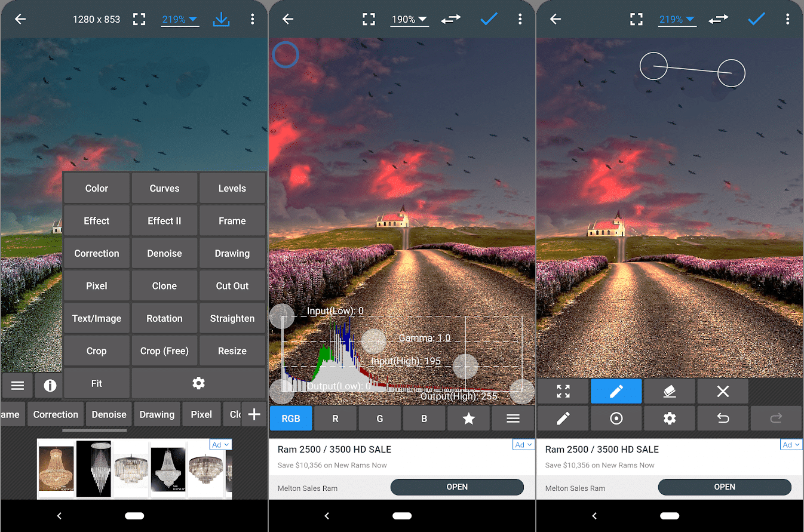Viewport: 804px width, 532px height.
Task: Grab the Input(Low) levels handle
Action: coord(283,316)
